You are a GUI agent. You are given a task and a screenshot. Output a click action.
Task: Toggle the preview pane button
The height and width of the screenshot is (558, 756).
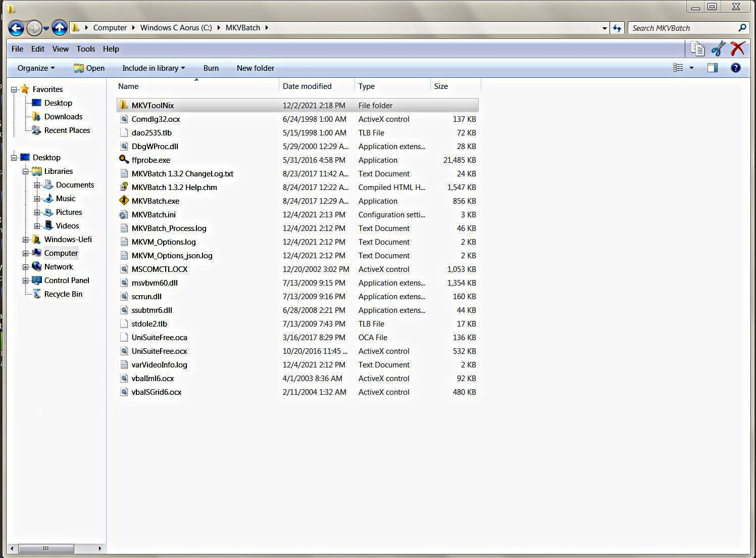(713, 68)
